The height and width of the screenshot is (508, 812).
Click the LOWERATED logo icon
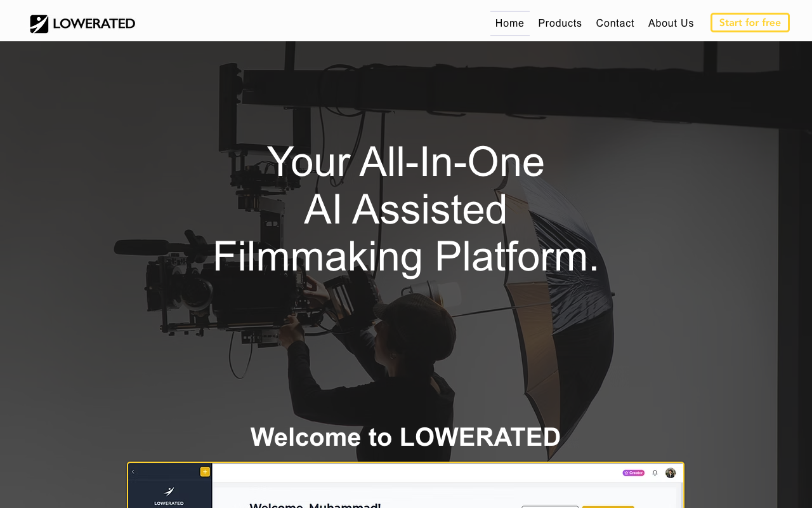tap(39, 24)
